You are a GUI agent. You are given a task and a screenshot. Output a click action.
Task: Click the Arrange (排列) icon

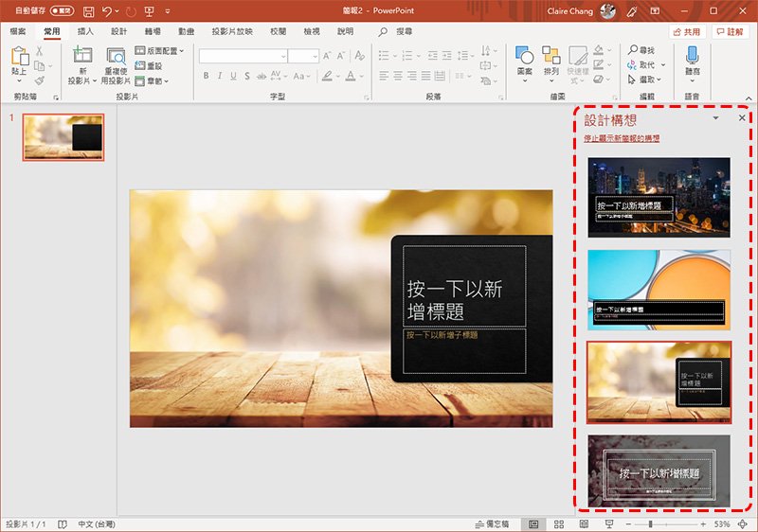tap(550, 56)
